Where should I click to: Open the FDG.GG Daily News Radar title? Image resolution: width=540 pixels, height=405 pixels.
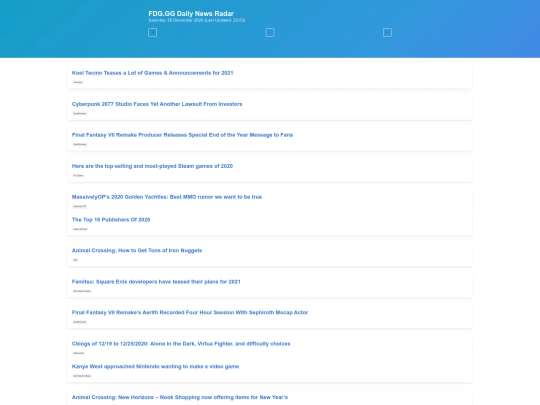click(x=191, y=13)
